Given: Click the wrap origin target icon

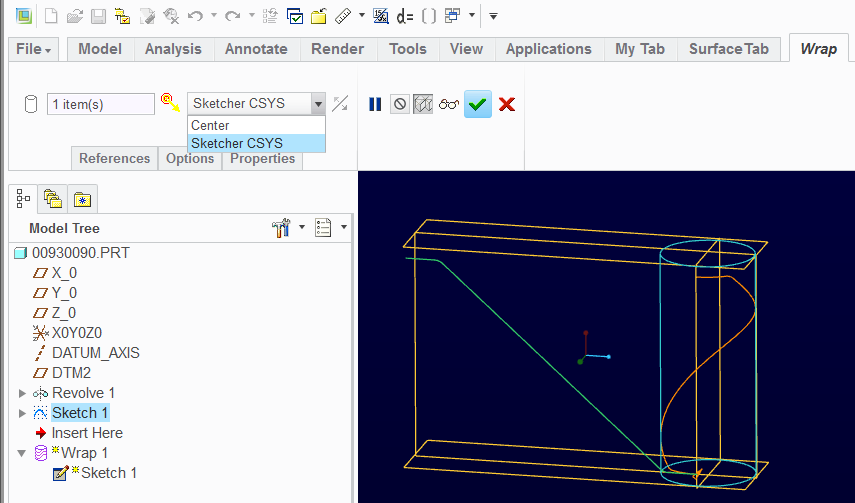Looking at the screenshot, I should 171,102.
